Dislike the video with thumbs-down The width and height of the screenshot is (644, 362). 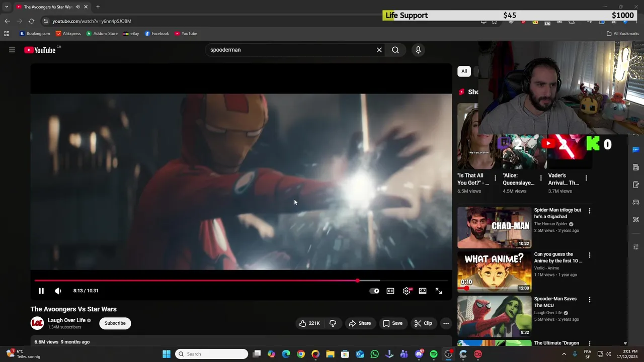[x=333, y=323]
